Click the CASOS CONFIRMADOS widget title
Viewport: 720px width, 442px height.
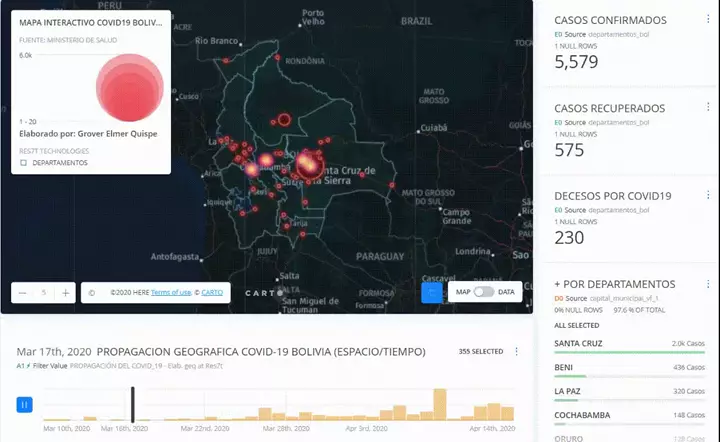point(610,20)
